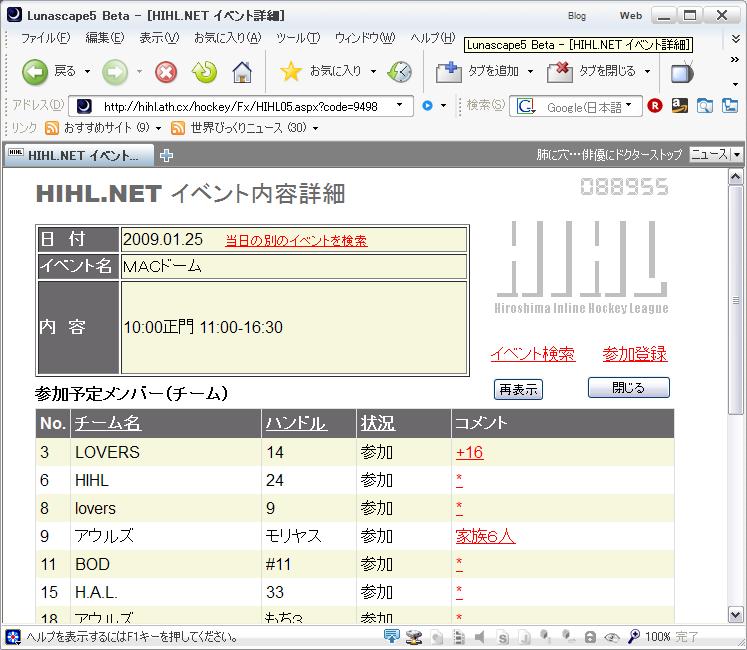Toggle the sound speaker icon in status bar
This screenshot has width=747, height=650.
[480, 636]
